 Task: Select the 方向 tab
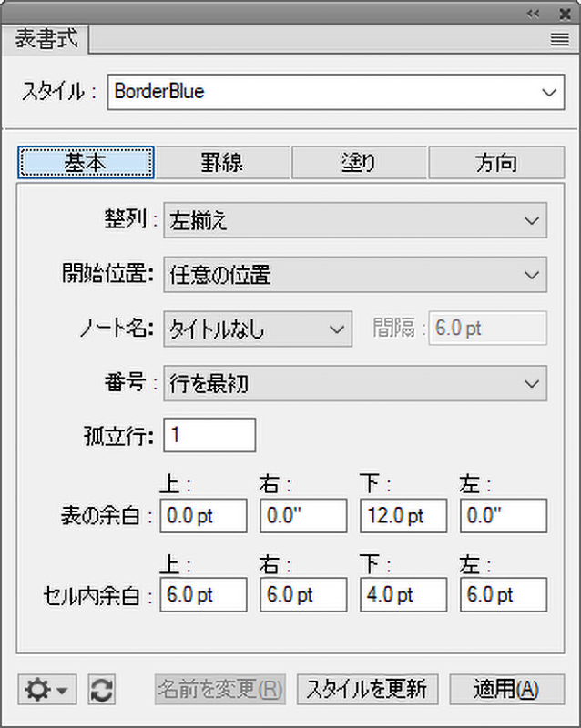tap(496, 163)
